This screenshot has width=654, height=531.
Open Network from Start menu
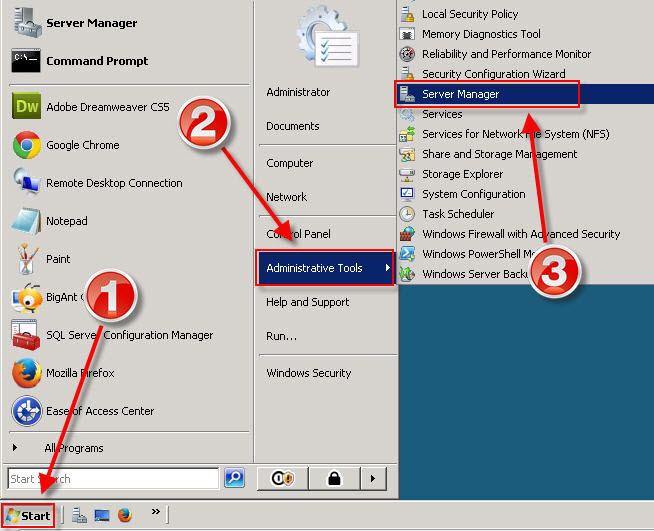point(287,197)
